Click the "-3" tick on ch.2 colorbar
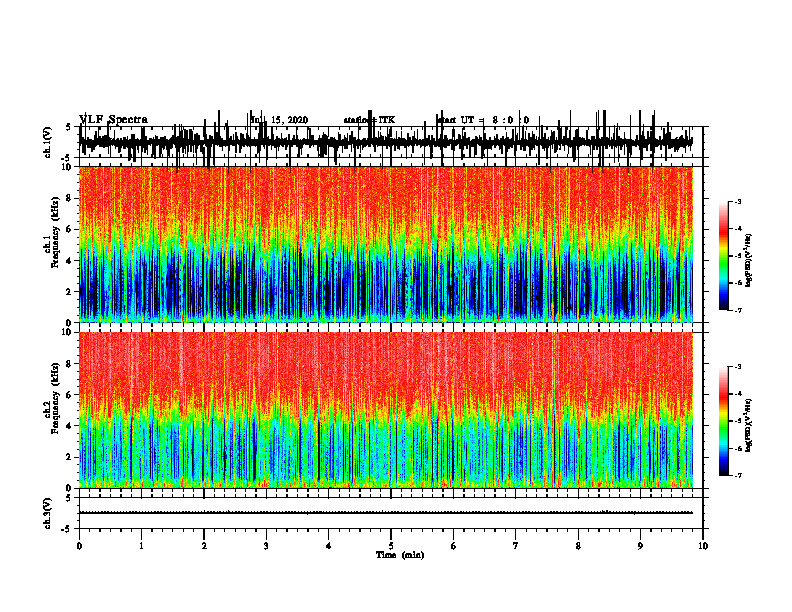The width and height of the screenshot is (792, 612). click(737, 367)
